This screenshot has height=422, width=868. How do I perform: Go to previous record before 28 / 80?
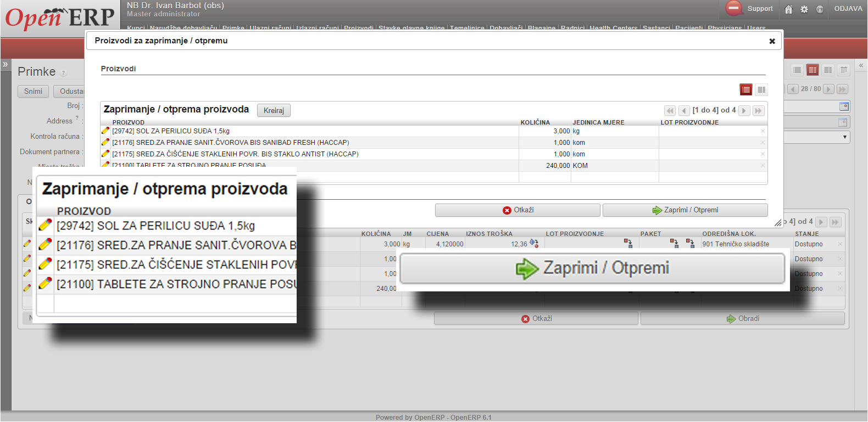coord(793,89)
